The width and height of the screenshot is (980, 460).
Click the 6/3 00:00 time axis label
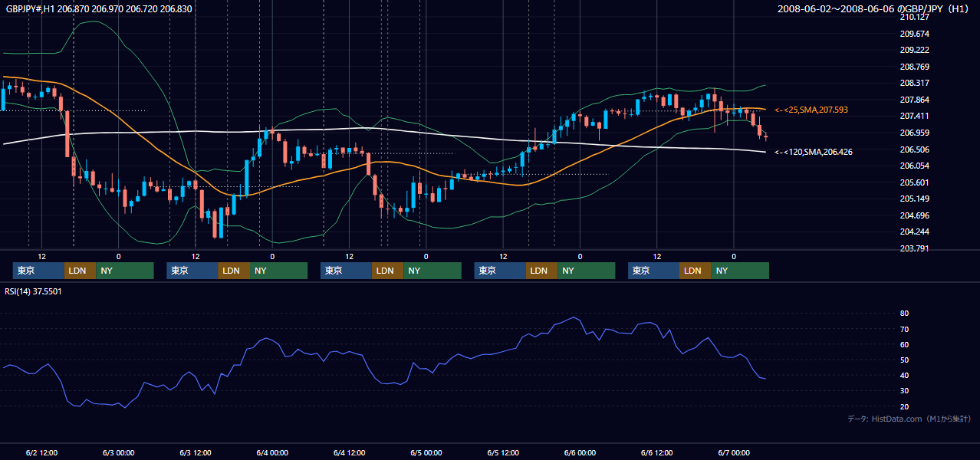coord(118,452)
